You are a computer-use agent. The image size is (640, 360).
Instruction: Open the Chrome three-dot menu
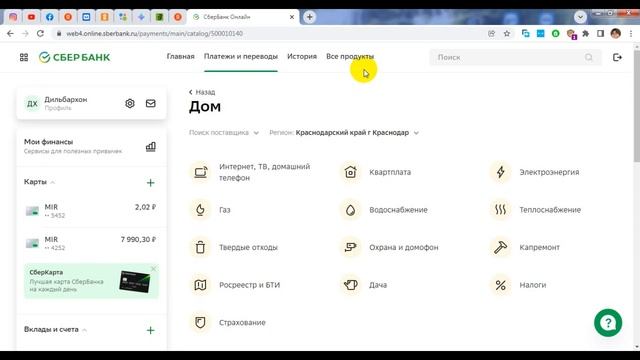[631, 33]
